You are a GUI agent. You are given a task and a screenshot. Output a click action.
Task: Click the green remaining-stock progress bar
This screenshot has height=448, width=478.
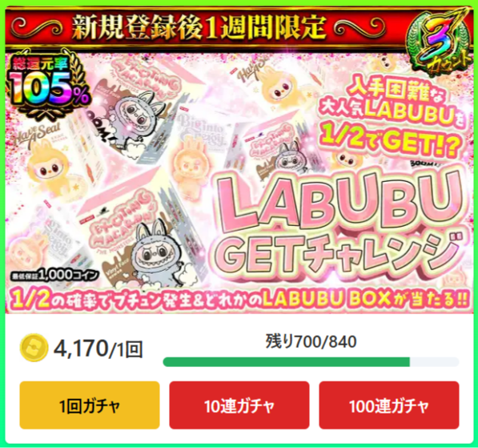coord(287,362)
